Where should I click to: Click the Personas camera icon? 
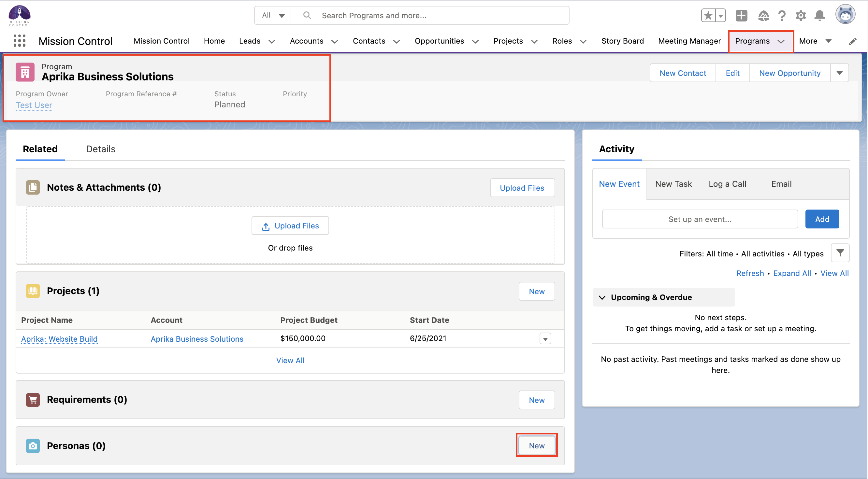click(x=33, y=446)
